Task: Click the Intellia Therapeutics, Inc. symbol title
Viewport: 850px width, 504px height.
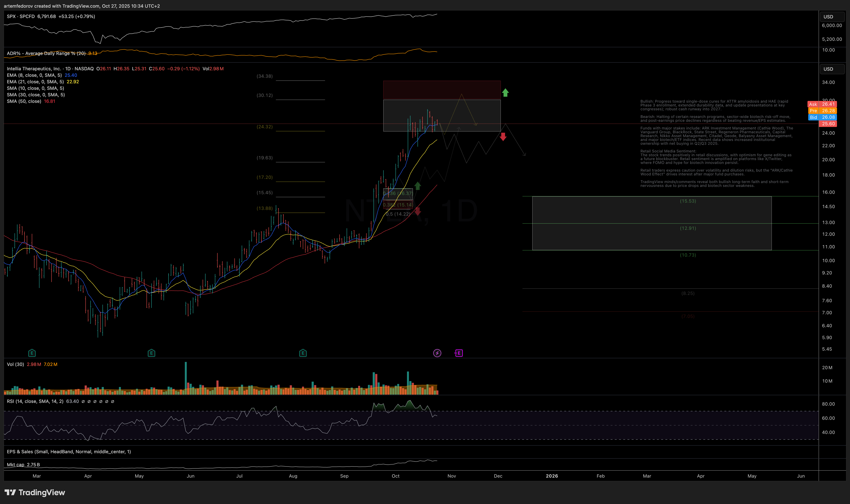Action: click(x=34, y=69)
